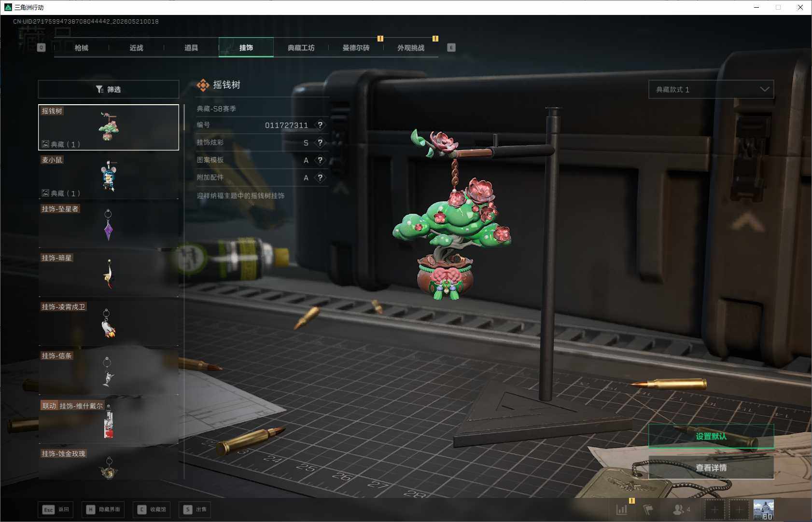Select the 挂饰 tab
812x522 pixels.
[x=246, y=48]
